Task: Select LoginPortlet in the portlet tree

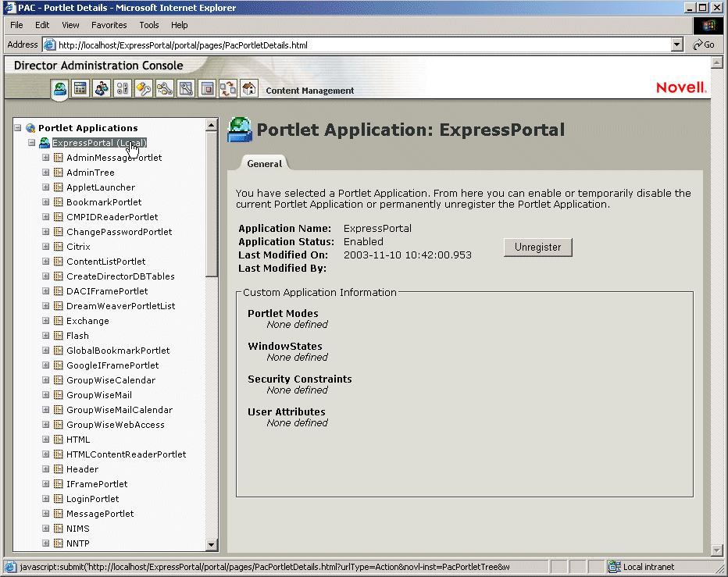Action: coord(92,499)
